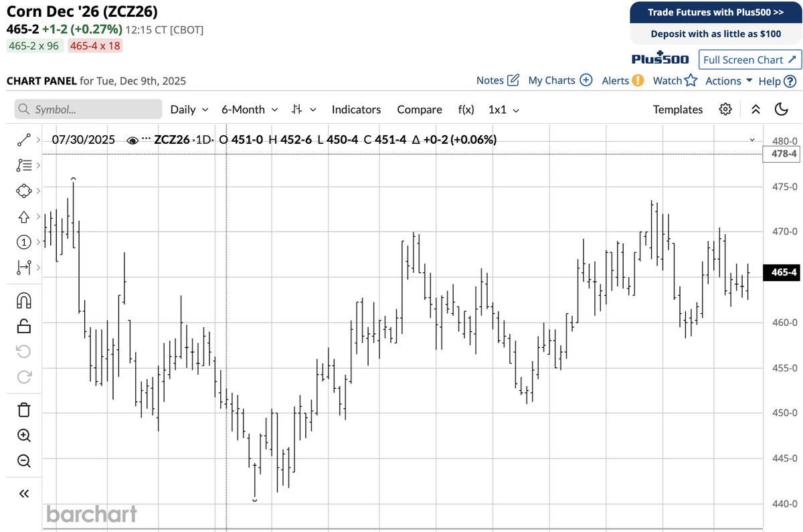
Task: Select the trend line drawing tool
Action: (24, 140)
